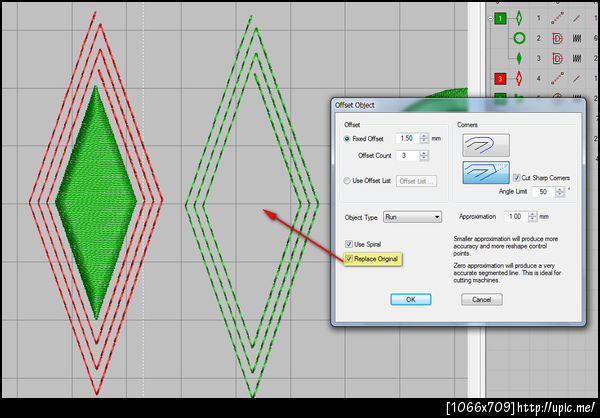Image resolution: width=600 pixels, height=418 pixels.
Task: Click the Offset Object dialog title bar
Action: 458,105
